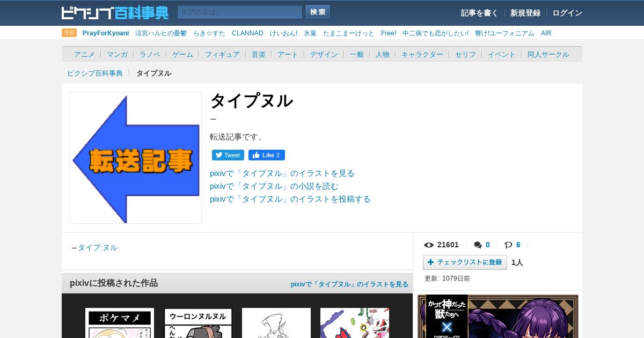Open the AIR tag
644x338 pixels.
(x=546, y=33)
